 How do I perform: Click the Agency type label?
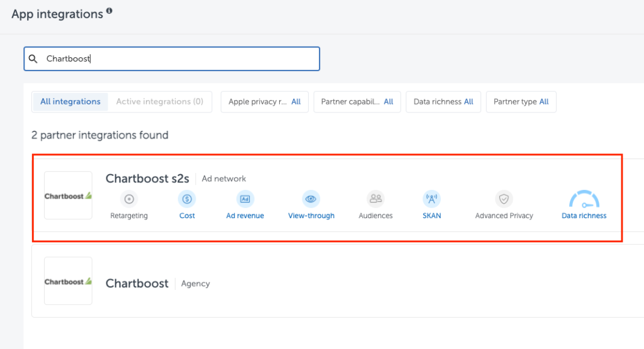(x=196, y=284)
